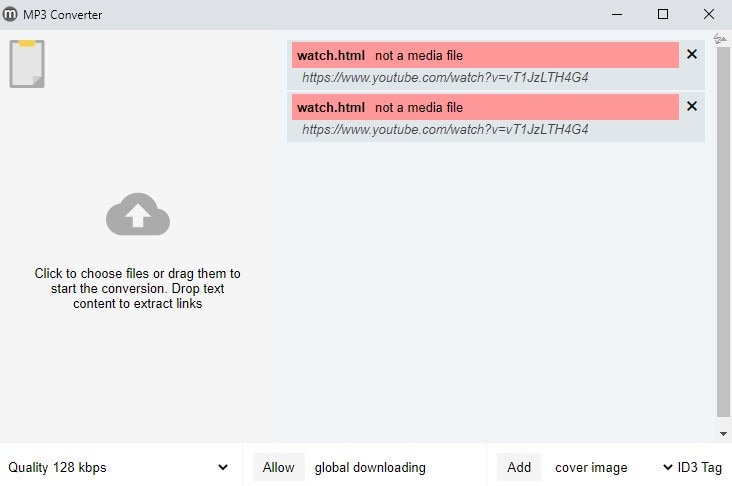Viewport: 732px width, 486px height.
Task: Click the clipboard paste icon
Action: (x=27, y=64)
